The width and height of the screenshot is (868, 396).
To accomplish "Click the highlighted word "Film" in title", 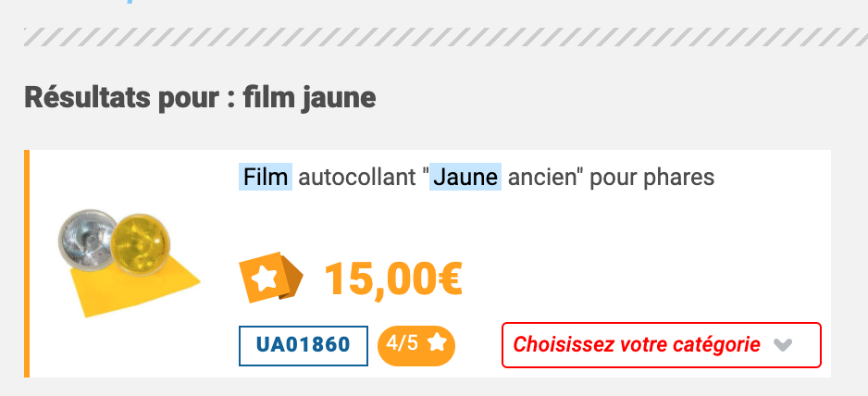I will pos(266,178).
